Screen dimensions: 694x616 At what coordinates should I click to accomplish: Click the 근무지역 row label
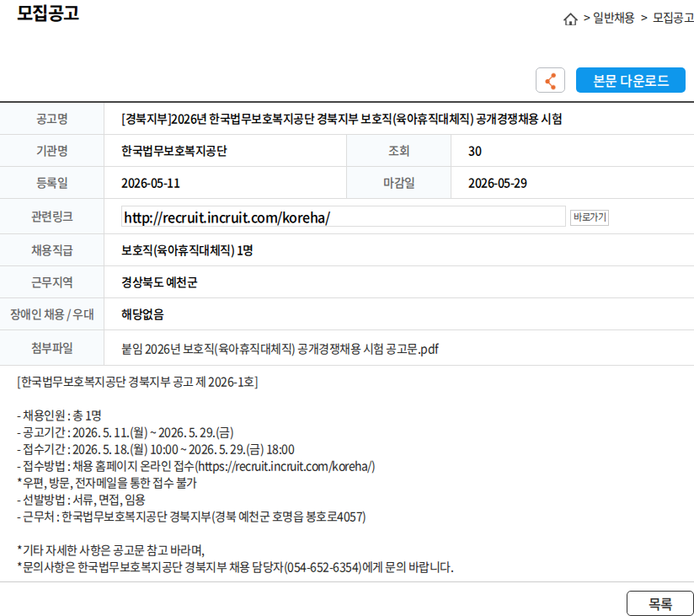pos(51,282)
